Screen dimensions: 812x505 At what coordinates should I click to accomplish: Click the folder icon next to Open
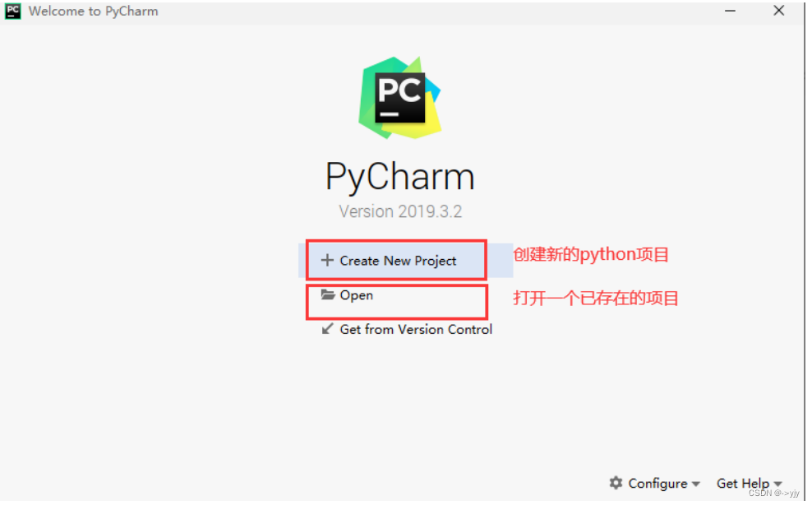[327, 294]
